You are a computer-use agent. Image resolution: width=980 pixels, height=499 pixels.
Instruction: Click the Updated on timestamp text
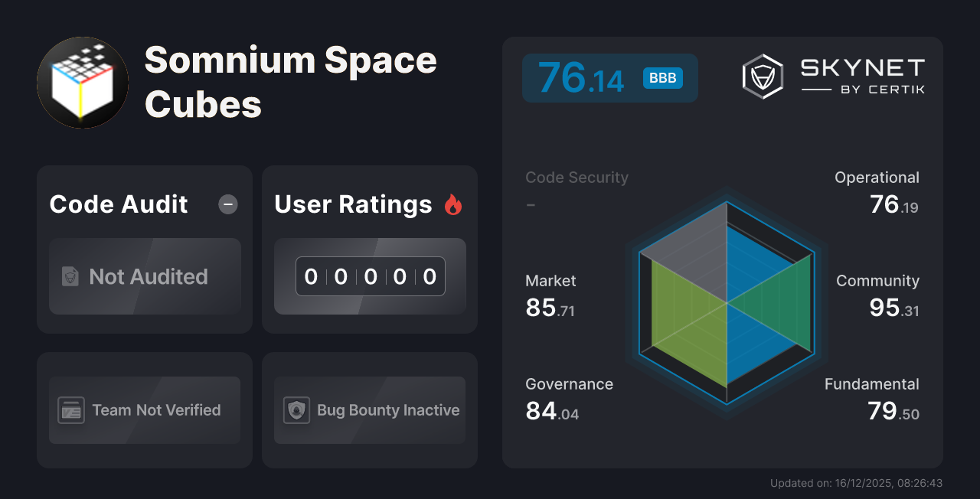point(855,483)
